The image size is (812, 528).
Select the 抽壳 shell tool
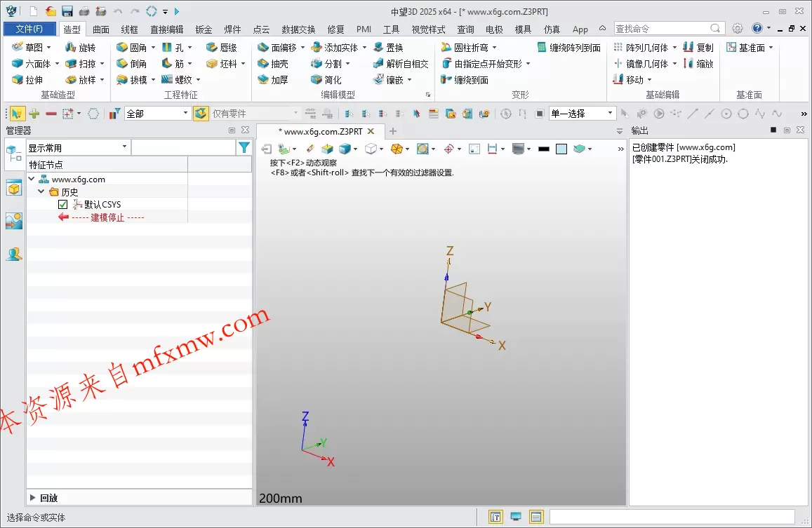coord(273,64)
